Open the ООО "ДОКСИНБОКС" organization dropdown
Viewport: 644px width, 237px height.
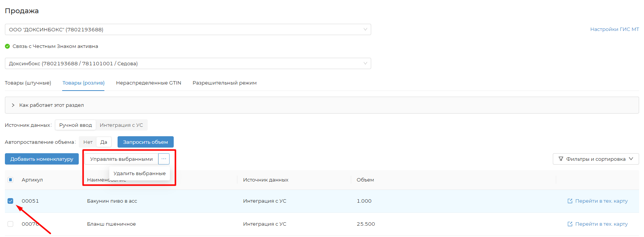(x=188, y=29)
